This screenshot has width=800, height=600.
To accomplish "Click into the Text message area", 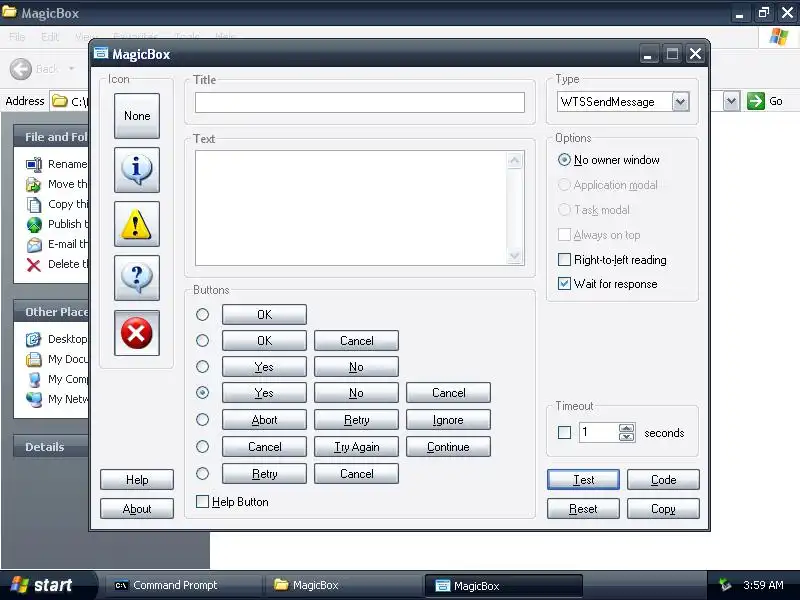I will [351, 208].
